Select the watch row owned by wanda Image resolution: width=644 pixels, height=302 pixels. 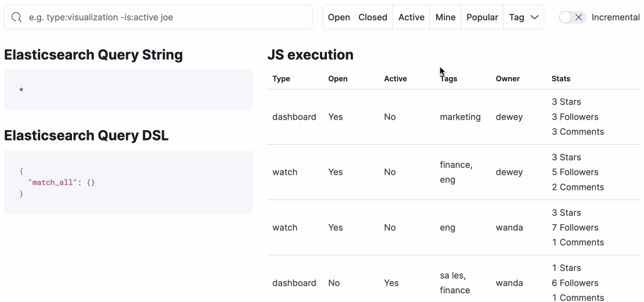tap(453, 228)
